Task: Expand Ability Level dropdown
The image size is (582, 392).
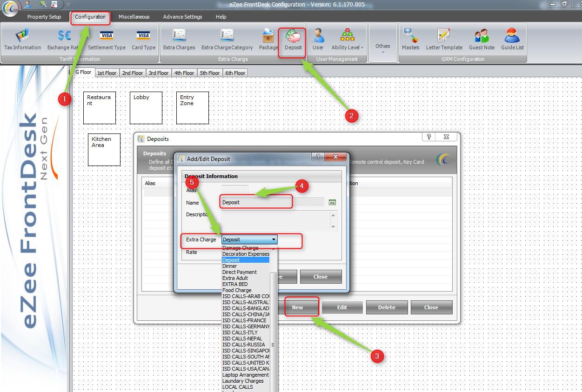Action: point(348,40)
